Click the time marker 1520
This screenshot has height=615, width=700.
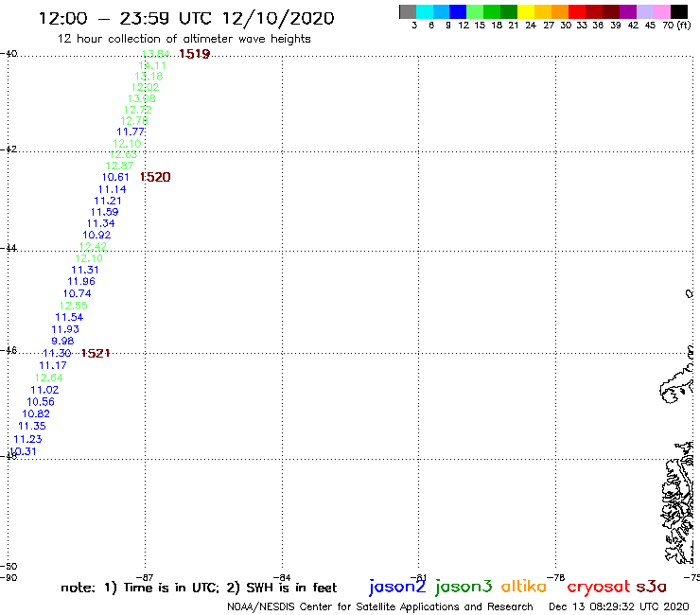pos(155,177)
